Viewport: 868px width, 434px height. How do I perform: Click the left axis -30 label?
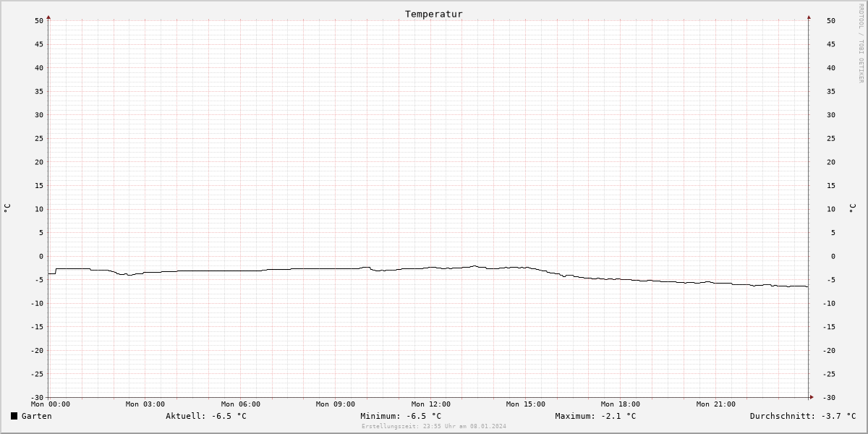point(37,398)
